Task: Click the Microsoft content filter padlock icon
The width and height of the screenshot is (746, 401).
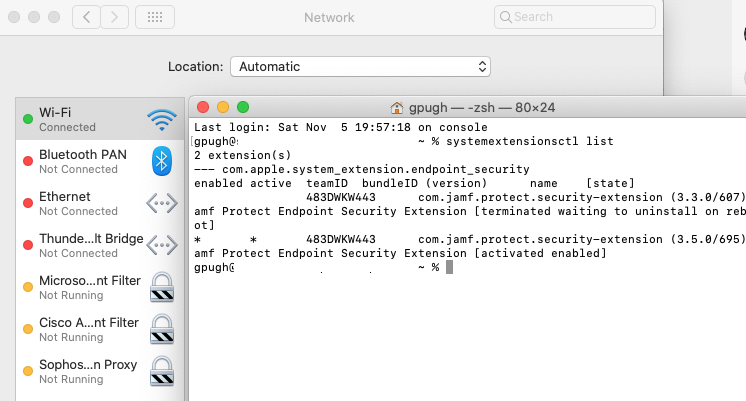Action: [x=162, y=287]
